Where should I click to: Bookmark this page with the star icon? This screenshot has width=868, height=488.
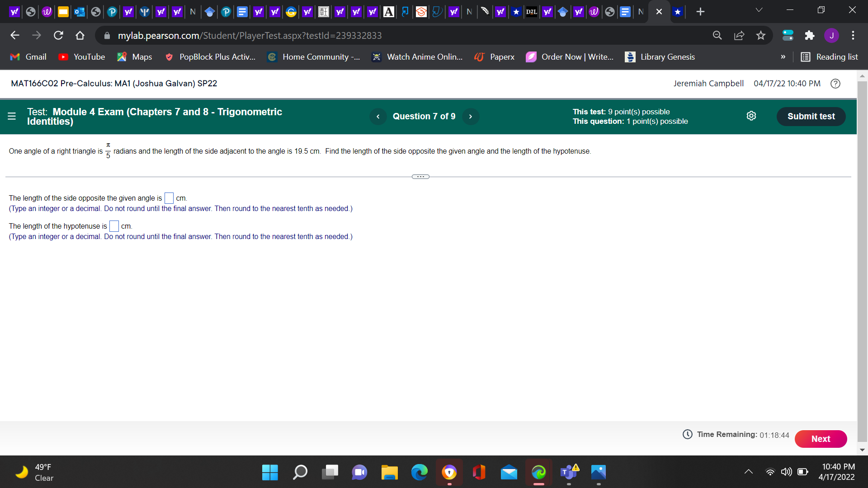pyautogui.click(x=761, y=35)
